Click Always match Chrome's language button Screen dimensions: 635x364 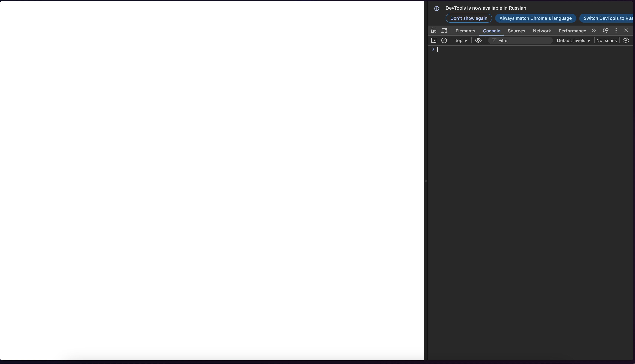point(535,18)
